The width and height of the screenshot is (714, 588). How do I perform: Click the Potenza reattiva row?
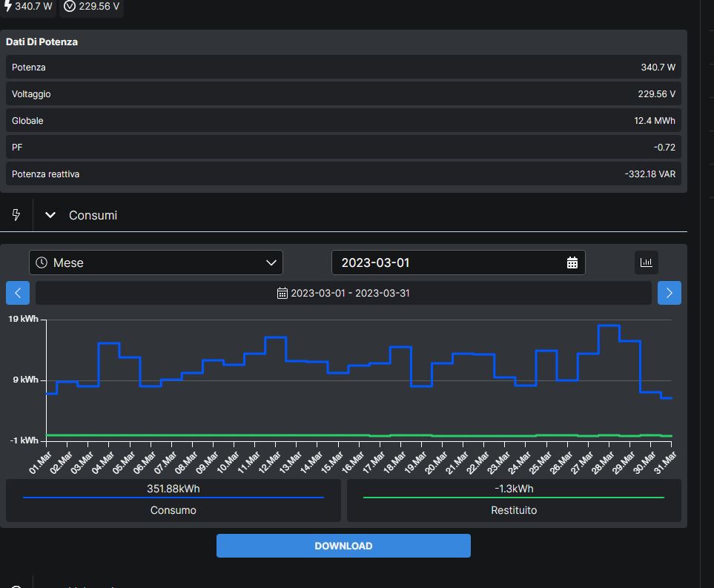[x=343, y=174]
